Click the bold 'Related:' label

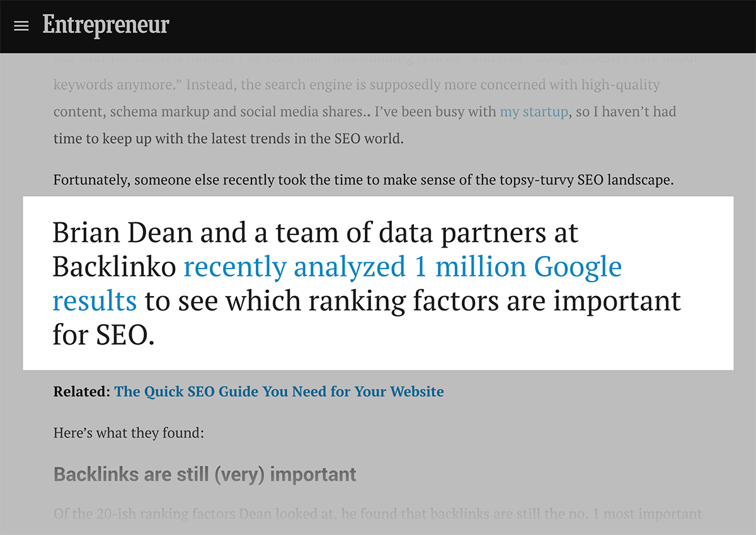point(82,391)
